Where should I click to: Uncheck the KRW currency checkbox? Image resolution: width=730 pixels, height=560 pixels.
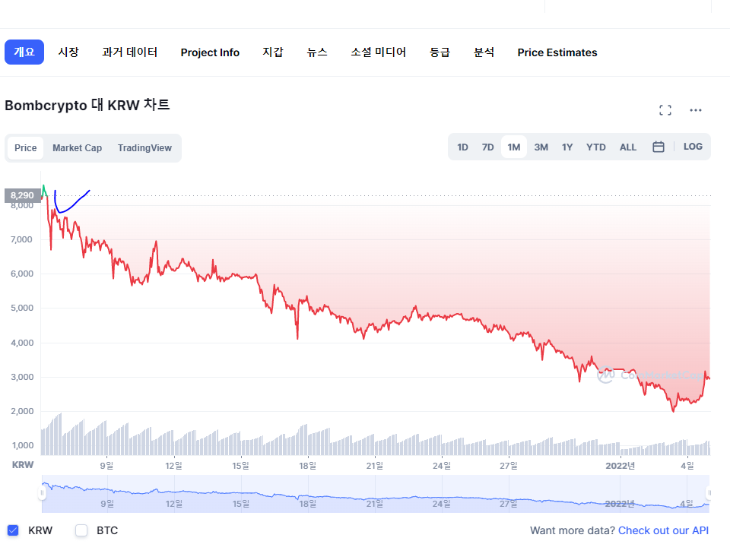pyautogui.click(x=13, y=530)
